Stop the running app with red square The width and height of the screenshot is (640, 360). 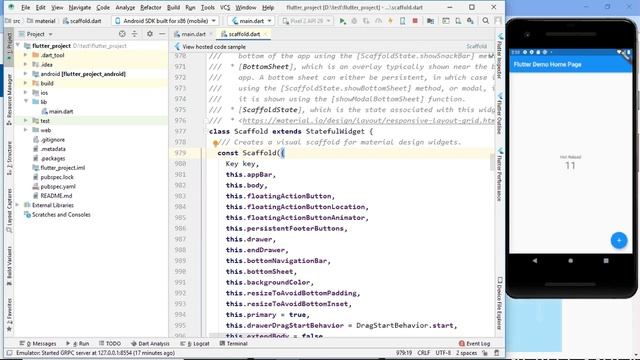(x=415, y=21)
